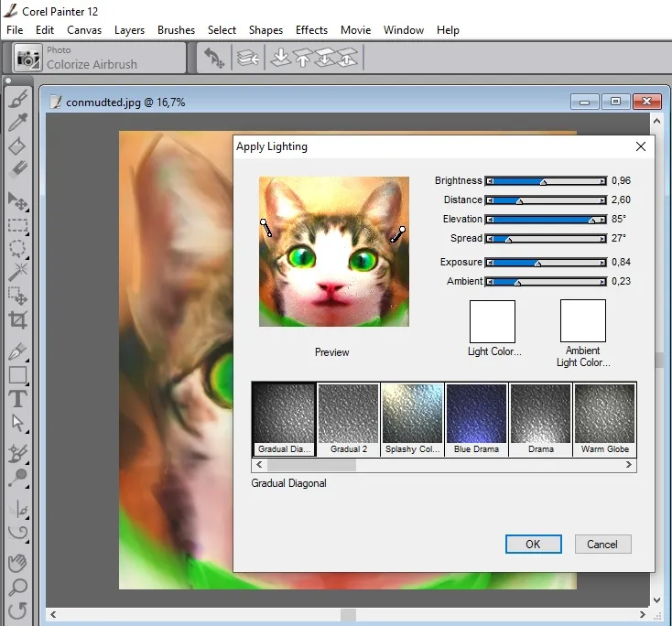The height and width of the screenshot is (626, 672).
Task: Select the Perspective Guides tool
Action: [17, 510]
